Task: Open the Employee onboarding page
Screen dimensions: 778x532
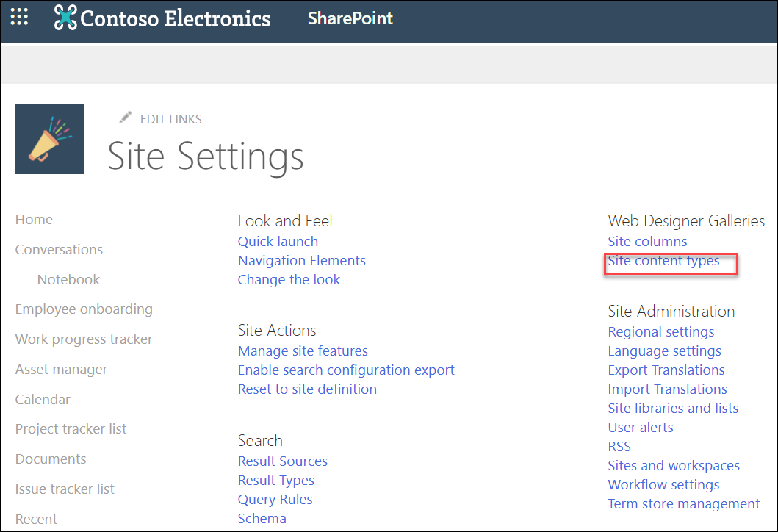Action: pos(84,309)
